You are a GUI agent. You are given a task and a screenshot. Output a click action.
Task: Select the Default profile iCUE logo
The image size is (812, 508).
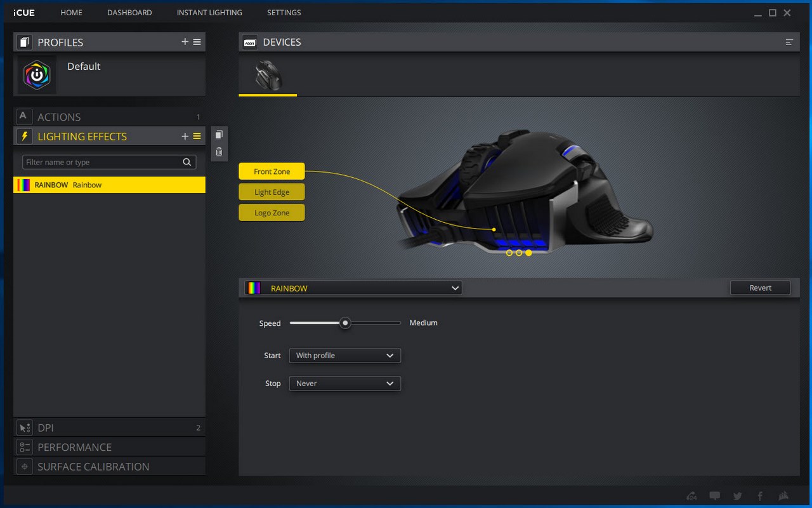(37, 75)
